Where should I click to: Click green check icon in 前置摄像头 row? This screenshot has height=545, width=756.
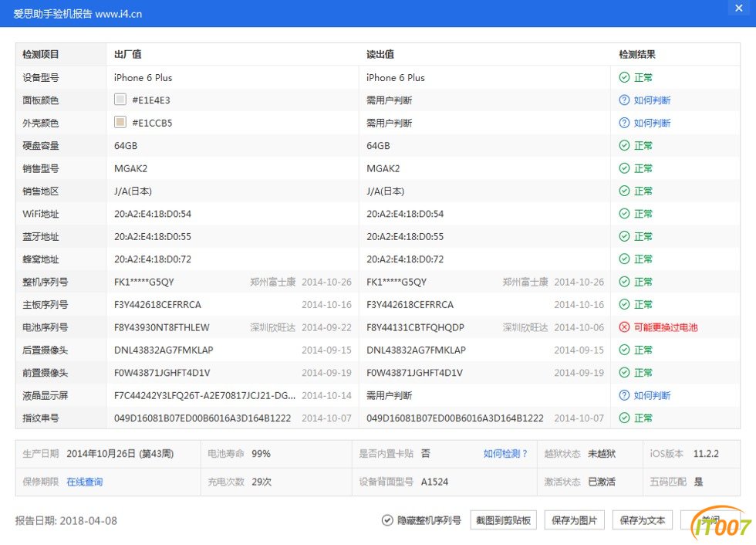[x=624, y=373]
